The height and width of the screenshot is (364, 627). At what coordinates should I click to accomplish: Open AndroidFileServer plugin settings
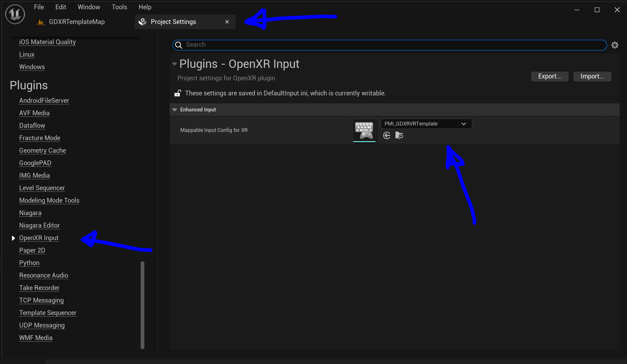pos(44,101)
